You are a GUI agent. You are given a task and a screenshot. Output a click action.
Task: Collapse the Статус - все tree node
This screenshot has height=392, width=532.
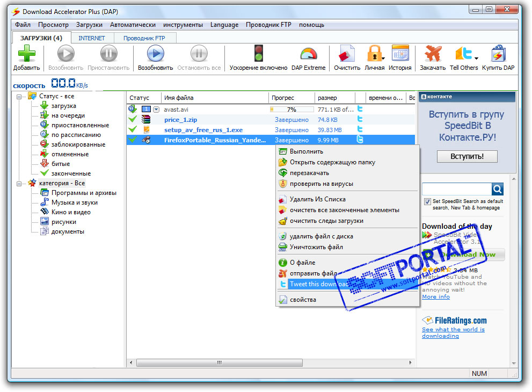(x=19, y=96)
